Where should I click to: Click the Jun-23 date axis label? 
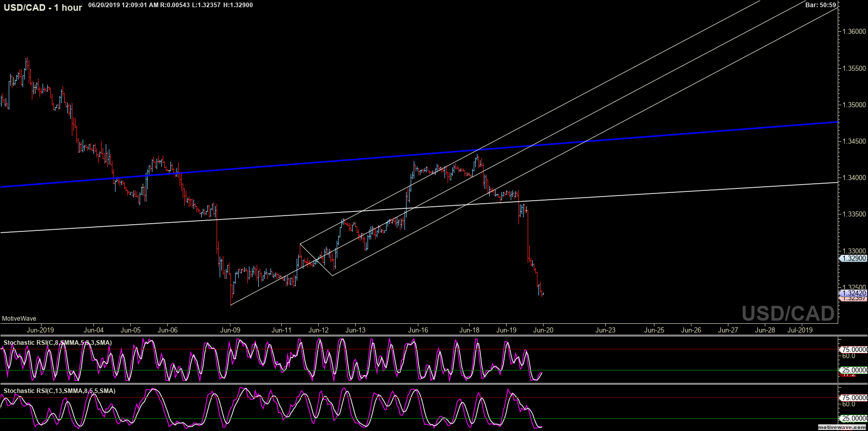tap(605, 330)
